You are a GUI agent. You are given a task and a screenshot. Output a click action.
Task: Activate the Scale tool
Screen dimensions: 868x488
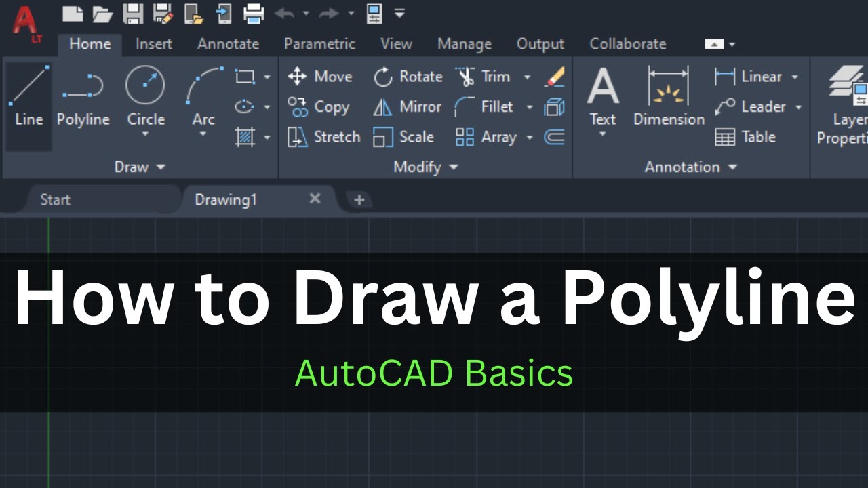(403, 137)
